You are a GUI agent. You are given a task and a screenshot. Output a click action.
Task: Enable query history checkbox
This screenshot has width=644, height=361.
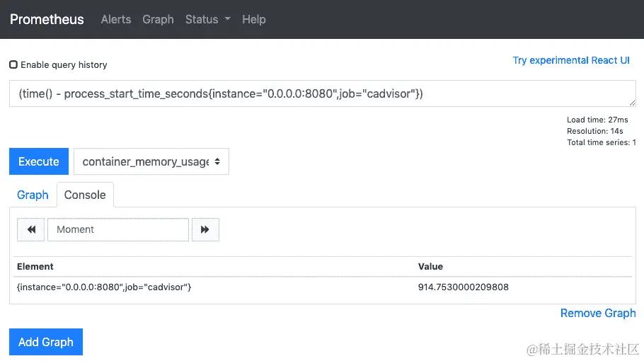coord(13,64)
